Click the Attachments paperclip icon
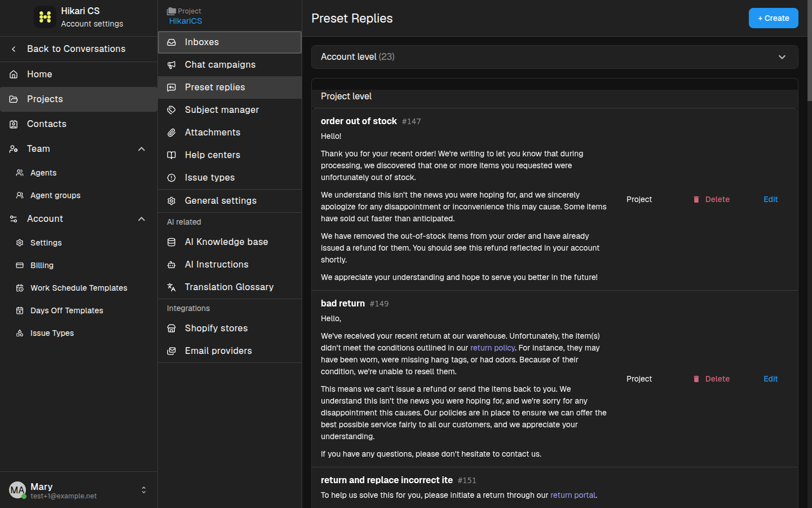The height and width of the screenshot is (508, 812). click(171, 133)
